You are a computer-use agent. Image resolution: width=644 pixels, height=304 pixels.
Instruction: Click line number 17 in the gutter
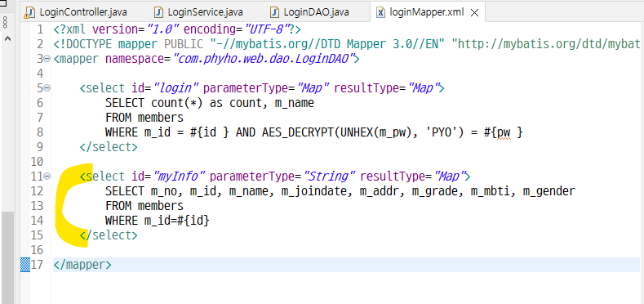[37, 265]
